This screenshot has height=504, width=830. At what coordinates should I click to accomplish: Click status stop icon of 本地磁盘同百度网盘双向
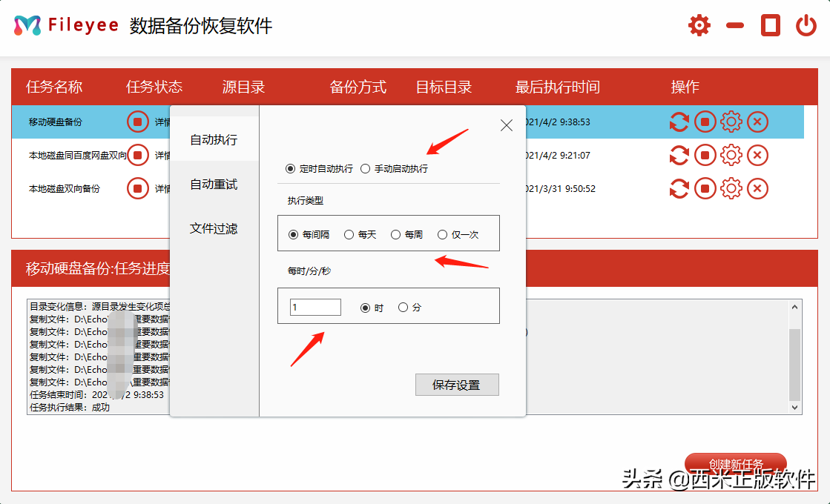pos(138,156)
